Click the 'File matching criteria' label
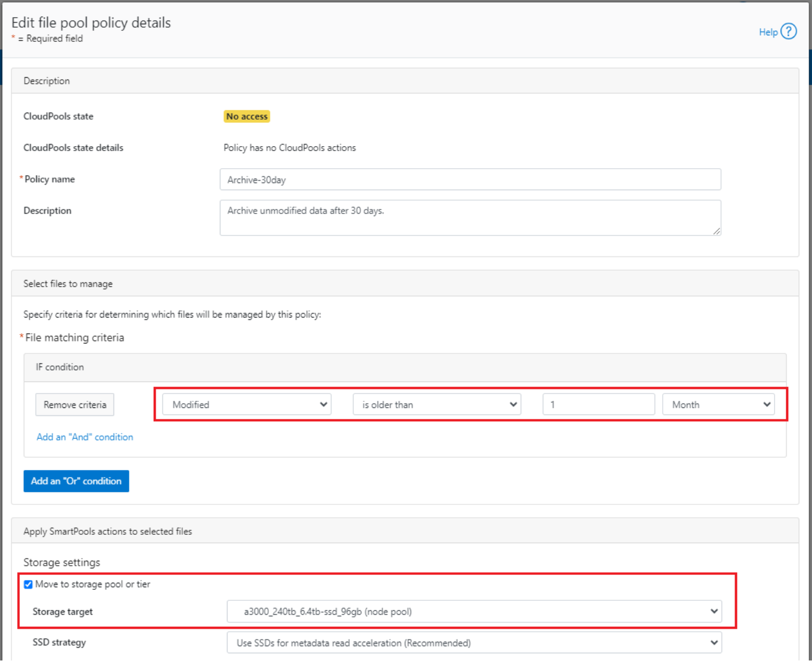This screenshot has width=812, height=661. pos(74,337)
